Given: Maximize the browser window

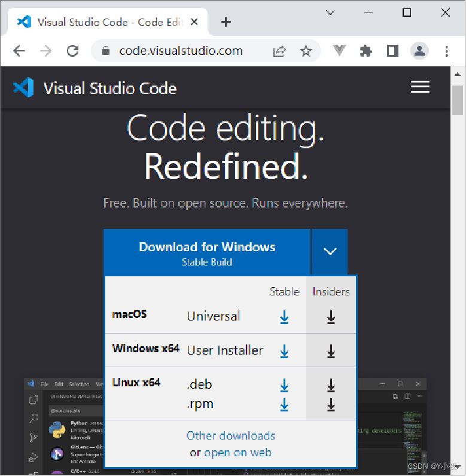Looking at the screenshot, I should [407, 13].
